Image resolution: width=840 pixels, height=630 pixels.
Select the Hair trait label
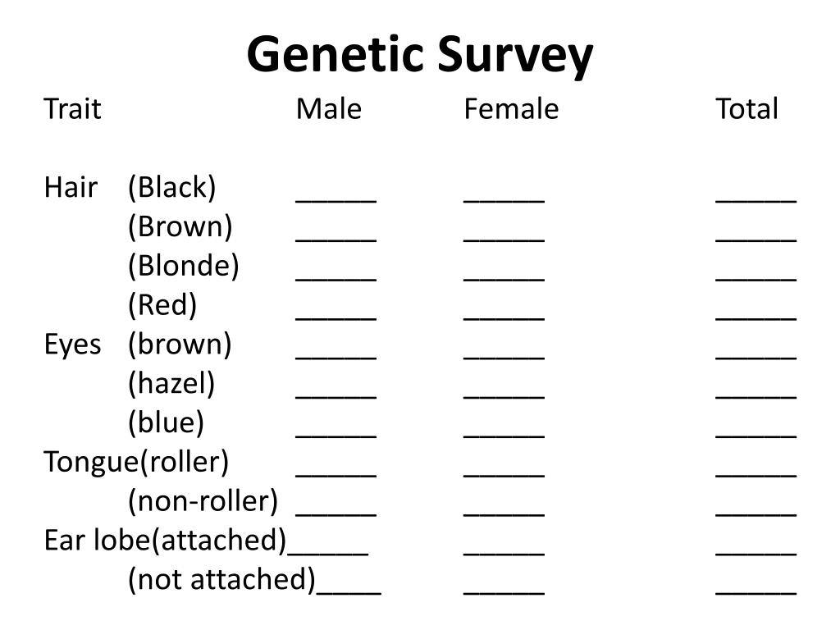[71, 188]
